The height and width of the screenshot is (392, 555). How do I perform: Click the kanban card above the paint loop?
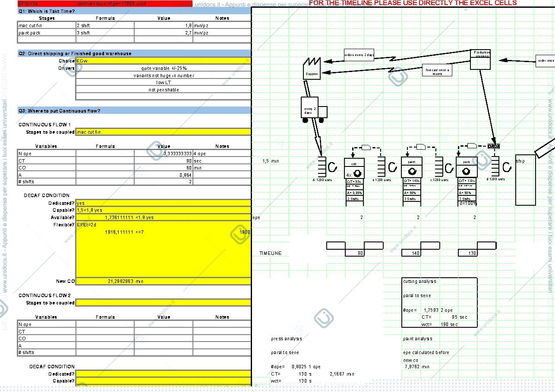[421, 147]
